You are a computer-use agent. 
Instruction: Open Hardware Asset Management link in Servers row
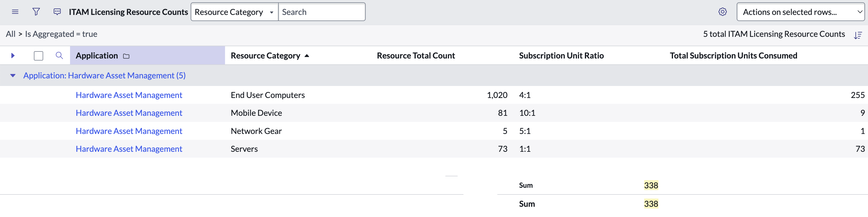[129, 149]
